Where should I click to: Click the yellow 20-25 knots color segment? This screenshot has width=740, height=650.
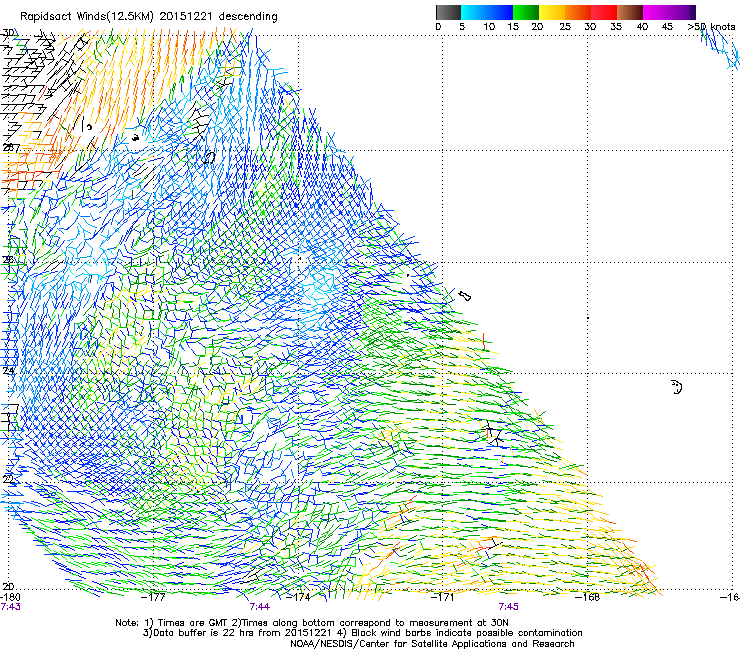(552, 12)
